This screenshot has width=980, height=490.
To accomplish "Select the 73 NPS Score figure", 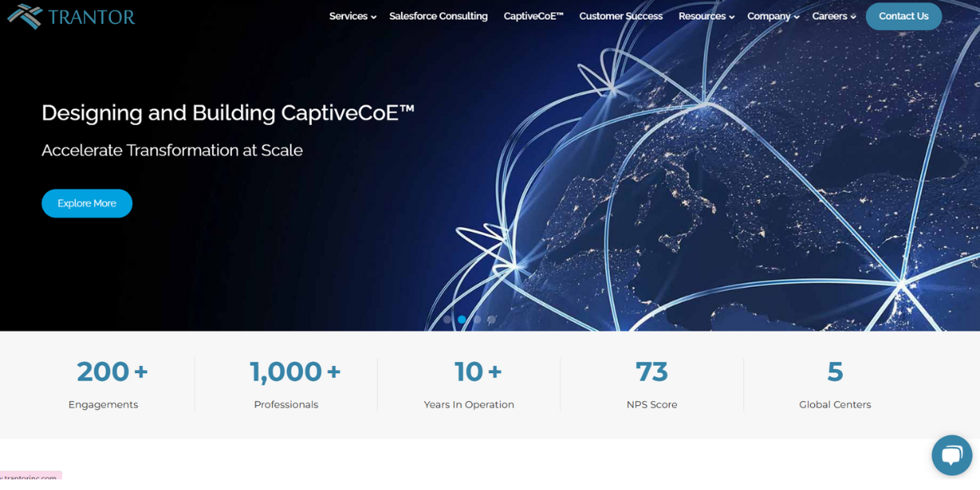I will 652,372.
